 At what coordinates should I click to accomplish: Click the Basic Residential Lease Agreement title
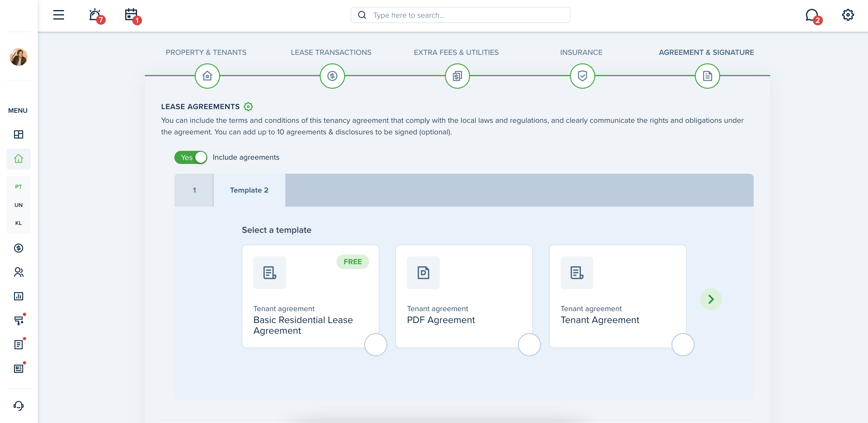303,325
